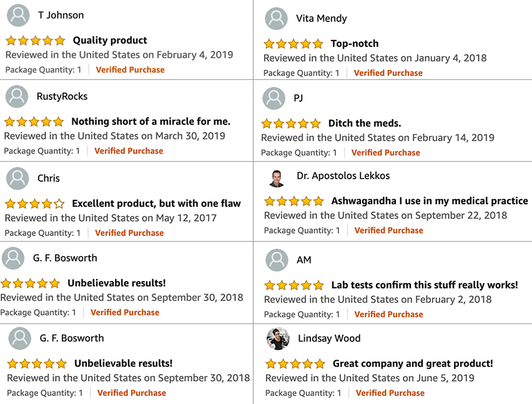Click the four-star rating on Chris's review
Screen dimensions: 532x404
pos(34,204)
